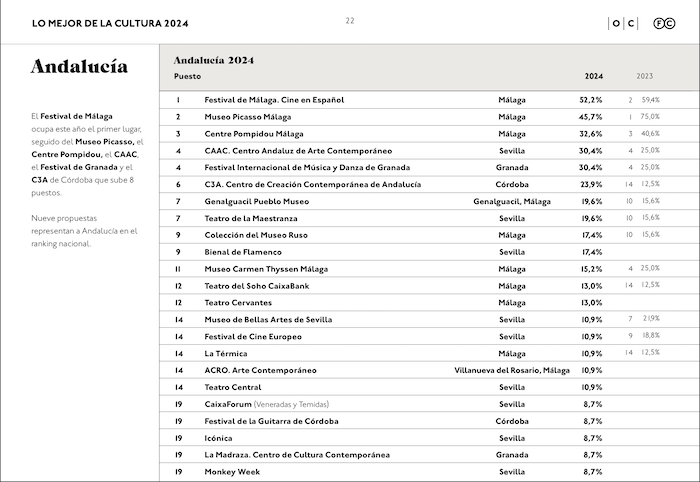Click 'Icónica' entry
The image size is (700, 482).
coord(218,438)
